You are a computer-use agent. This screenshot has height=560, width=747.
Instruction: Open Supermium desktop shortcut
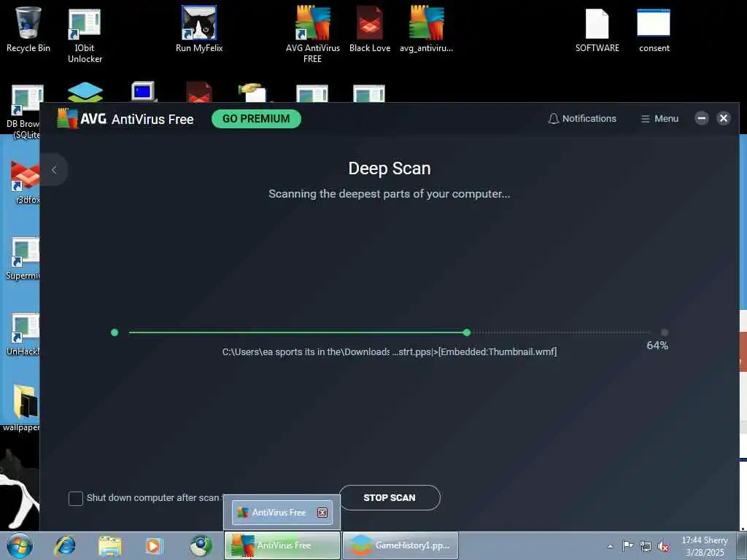click(x=23, y=258)
